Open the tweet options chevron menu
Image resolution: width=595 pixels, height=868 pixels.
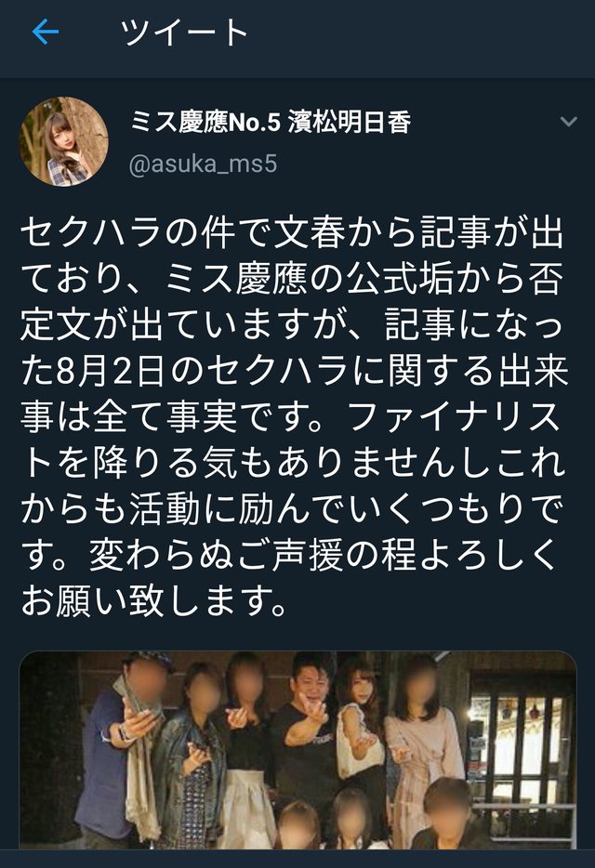(x=569, y=122)
